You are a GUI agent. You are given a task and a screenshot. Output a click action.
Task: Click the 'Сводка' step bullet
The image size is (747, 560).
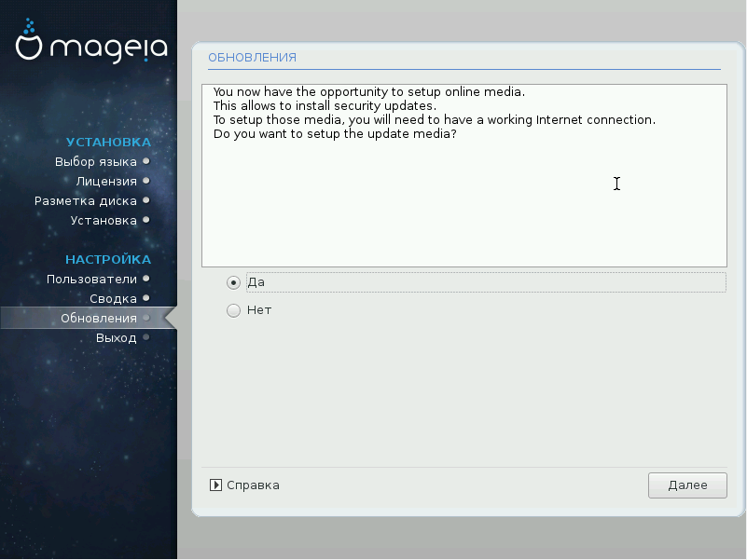[146, 298]
